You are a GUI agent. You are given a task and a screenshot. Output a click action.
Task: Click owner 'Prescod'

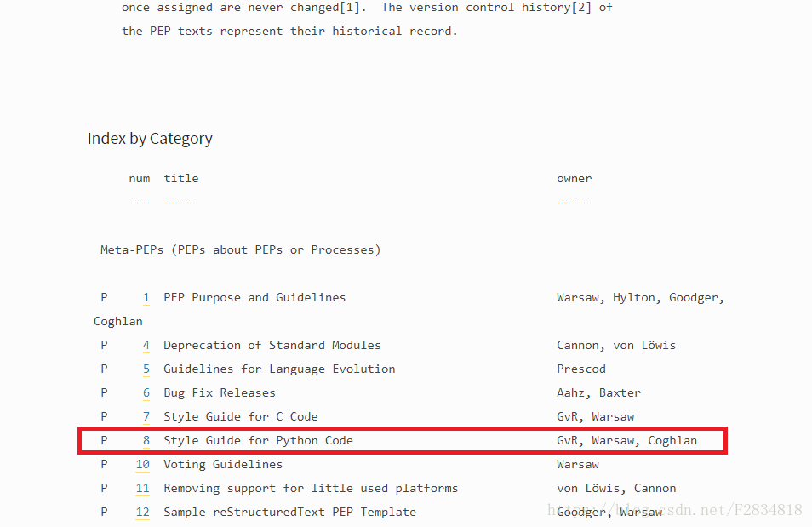pyautogui.click(x=581, y=369)
